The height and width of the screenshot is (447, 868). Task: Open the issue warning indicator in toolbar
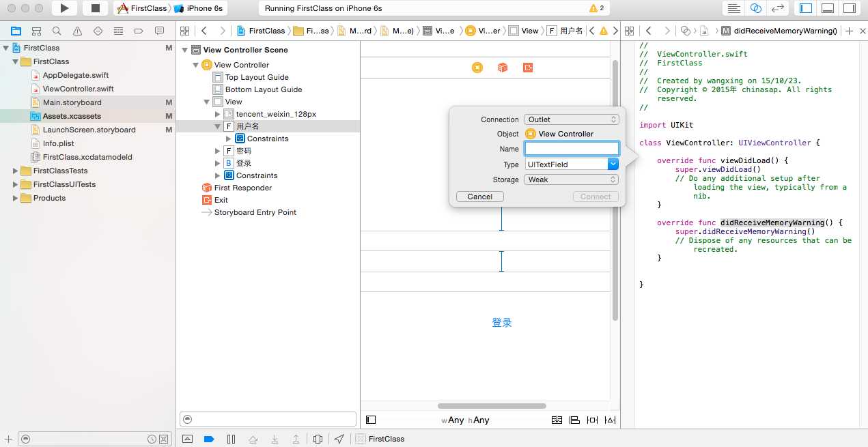(596, 9)
